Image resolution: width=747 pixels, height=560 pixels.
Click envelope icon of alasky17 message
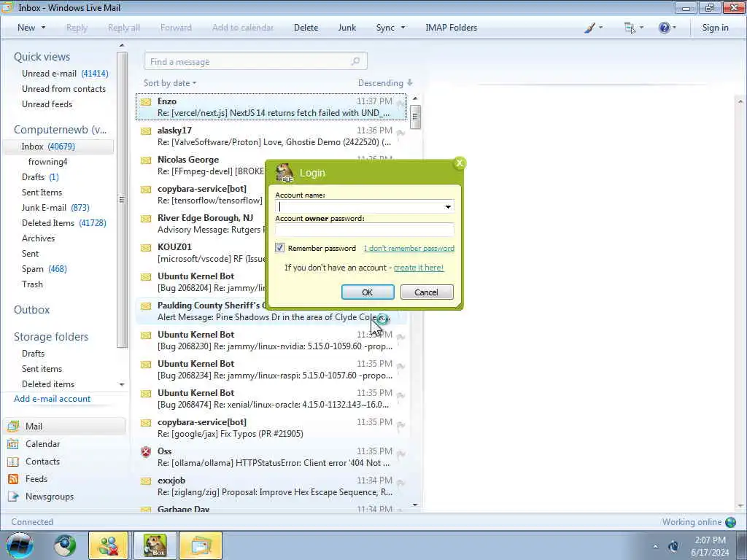(x=146, y=131)
